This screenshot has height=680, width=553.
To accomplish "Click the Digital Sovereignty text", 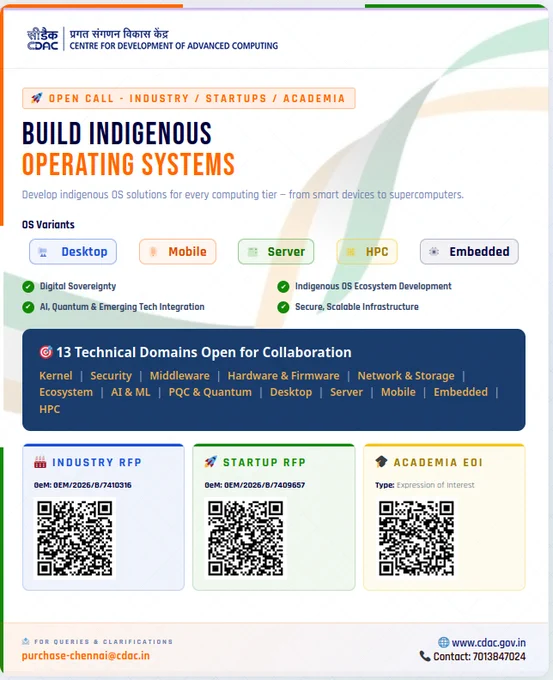I will [x=78, y=286].
